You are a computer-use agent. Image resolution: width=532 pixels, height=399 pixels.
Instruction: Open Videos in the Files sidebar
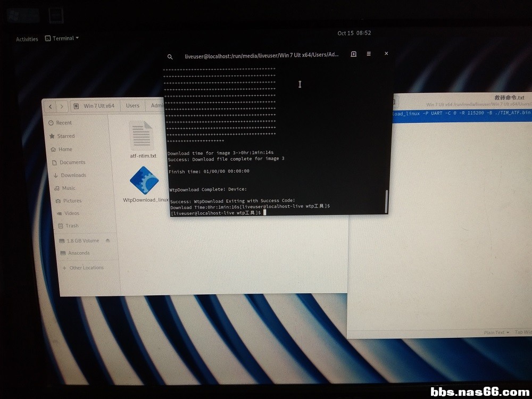[68, 213]
